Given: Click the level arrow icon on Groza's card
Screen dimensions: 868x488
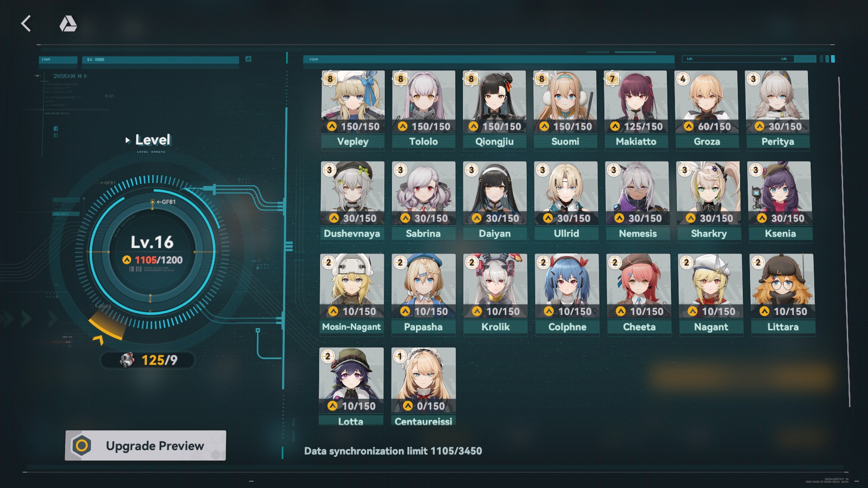Looking at the screenshot, I should 689,127.
